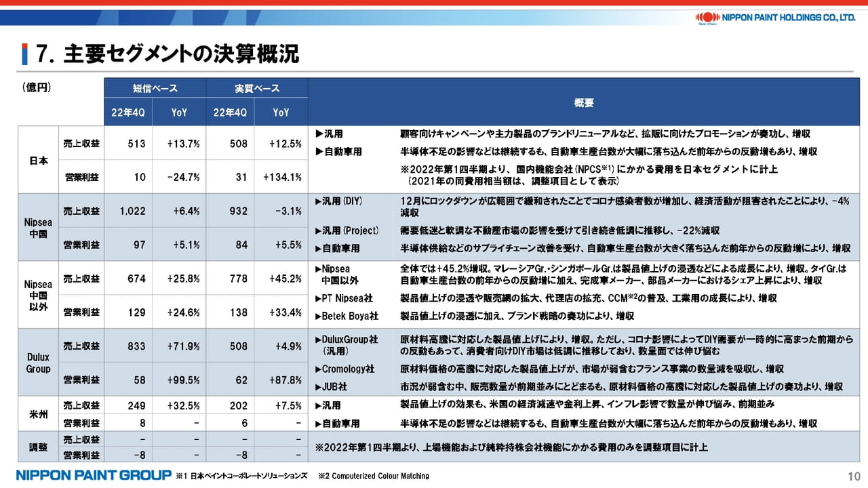Click the 実質ベース column header

click(x=257, y=89)
